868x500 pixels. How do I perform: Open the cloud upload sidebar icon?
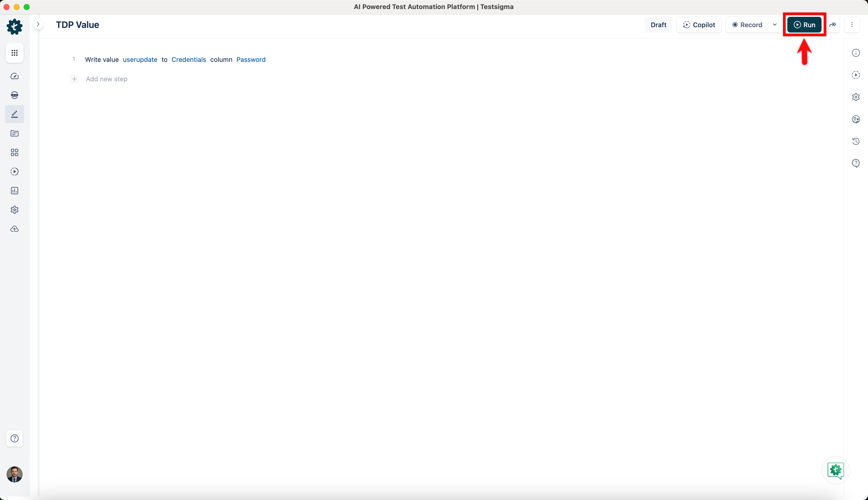[x=14, y=229]
